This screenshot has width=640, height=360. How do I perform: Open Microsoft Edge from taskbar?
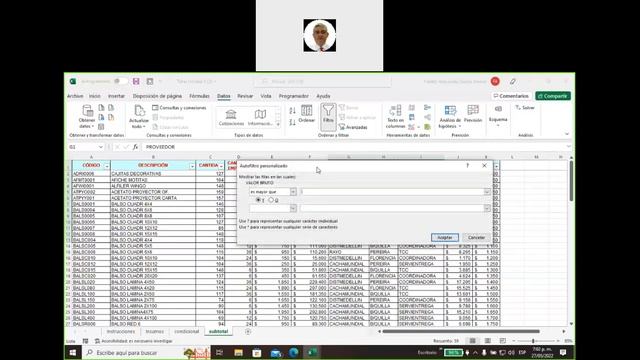click(x=293, y=353)
